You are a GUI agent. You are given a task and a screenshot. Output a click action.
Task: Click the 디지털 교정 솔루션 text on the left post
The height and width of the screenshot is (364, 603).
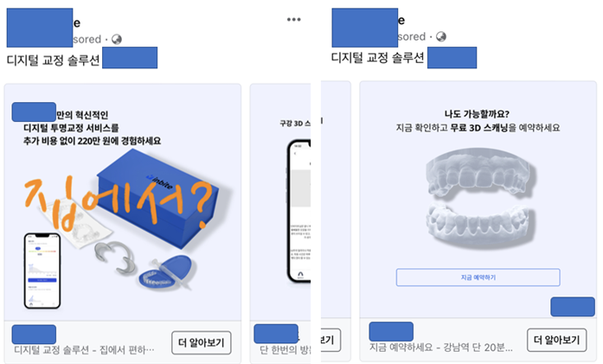(53, 60)
